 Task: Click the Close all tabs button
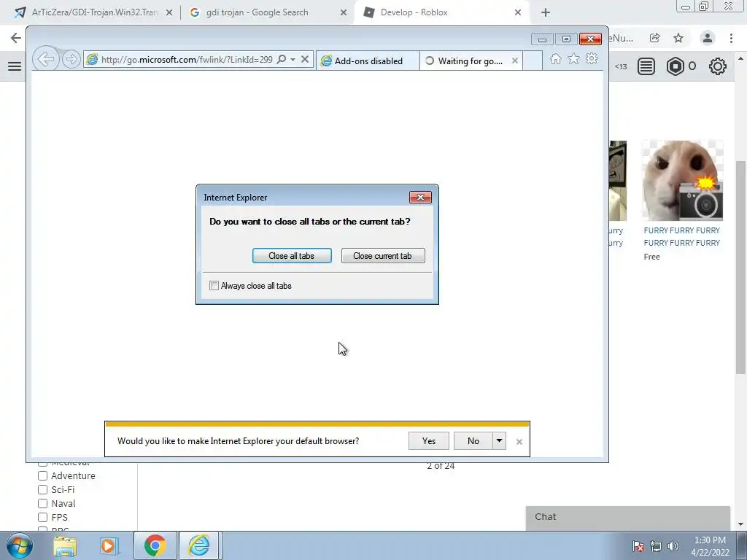(292, 256)
